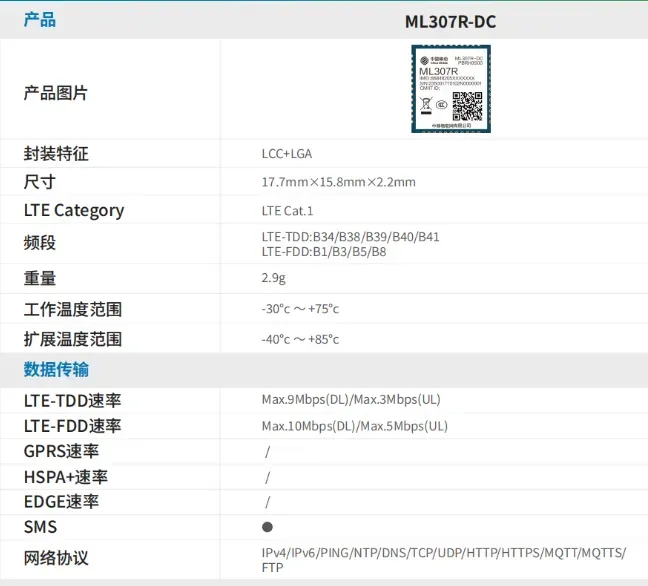Image resolution: width=648 pixels, height=586 pixels.
Task: Click the 封装特征 row label
Action: coord(56,154)
